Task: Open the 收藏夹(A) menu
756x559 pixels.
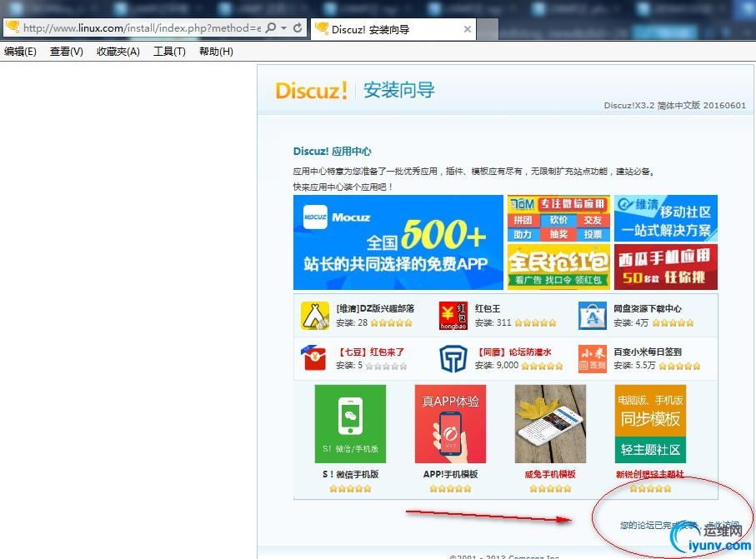Action: [x=118, y=51]
